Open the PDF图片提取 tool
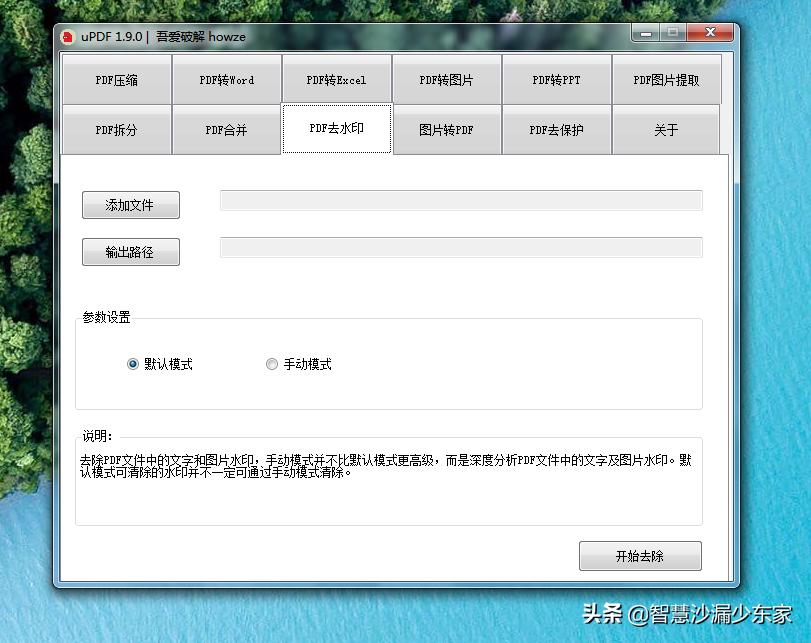811x643 pixels. (x=666, y=79)
